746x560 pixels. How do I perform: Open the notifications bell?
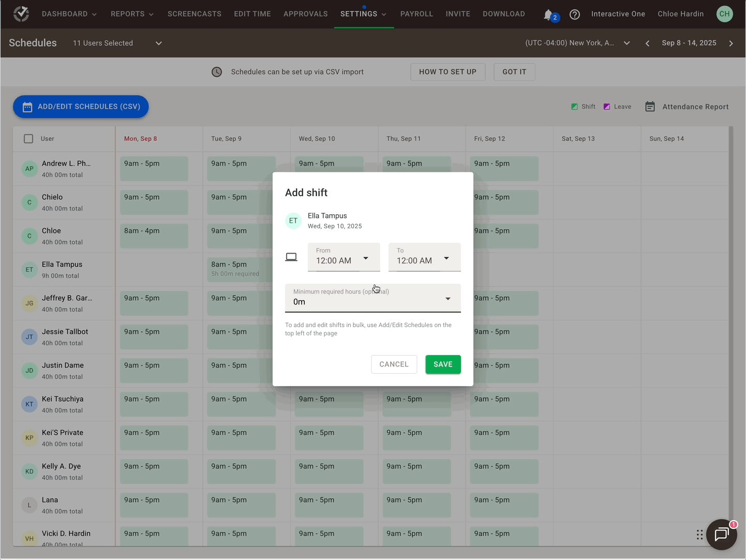click(x=548, y=14)
